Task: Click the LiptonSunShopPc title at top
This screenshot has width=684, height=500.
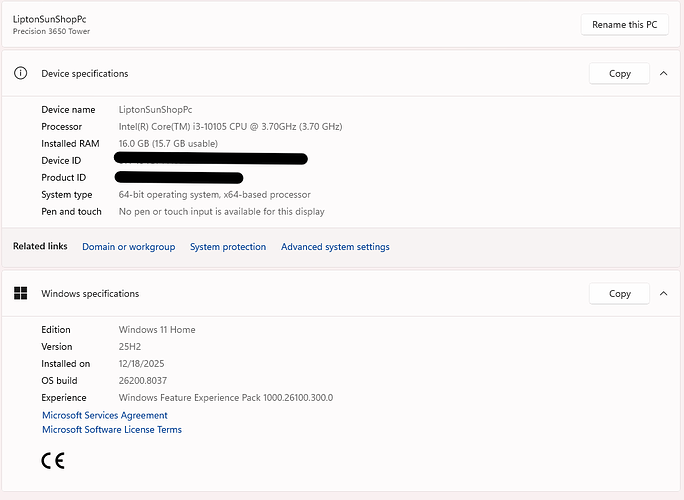Action: pyautogui.click(x=49, y=19)
